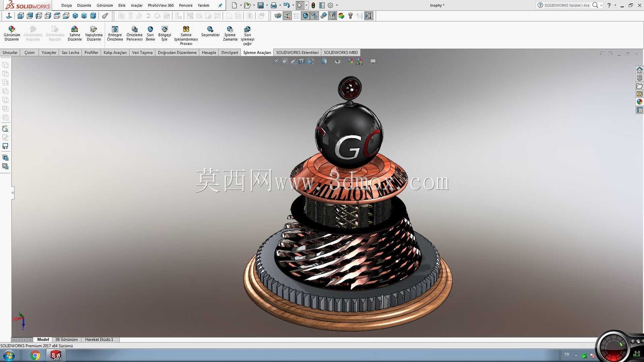Expand the Undo history dropdown arrow

[x=293, y=5]
